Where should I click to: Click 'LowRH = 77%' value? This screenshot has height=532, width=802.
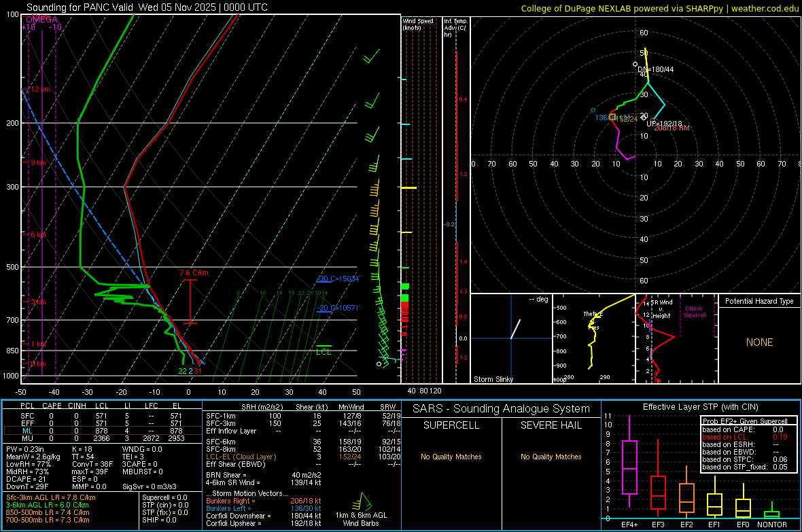click(28, 465)
